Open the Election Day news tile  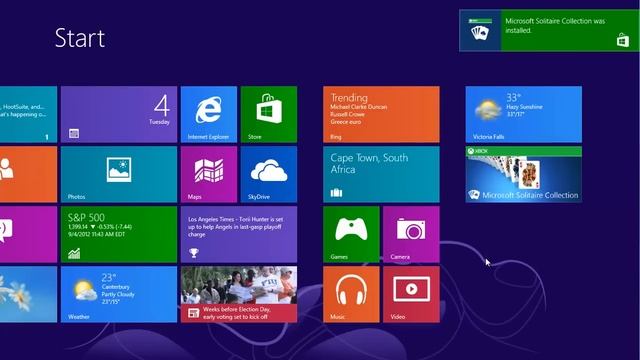239,294
